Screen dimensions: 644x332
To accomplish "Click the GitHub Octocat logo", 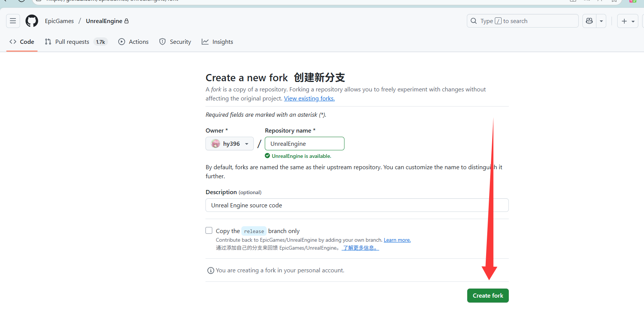I will click(x=32, y=21).
